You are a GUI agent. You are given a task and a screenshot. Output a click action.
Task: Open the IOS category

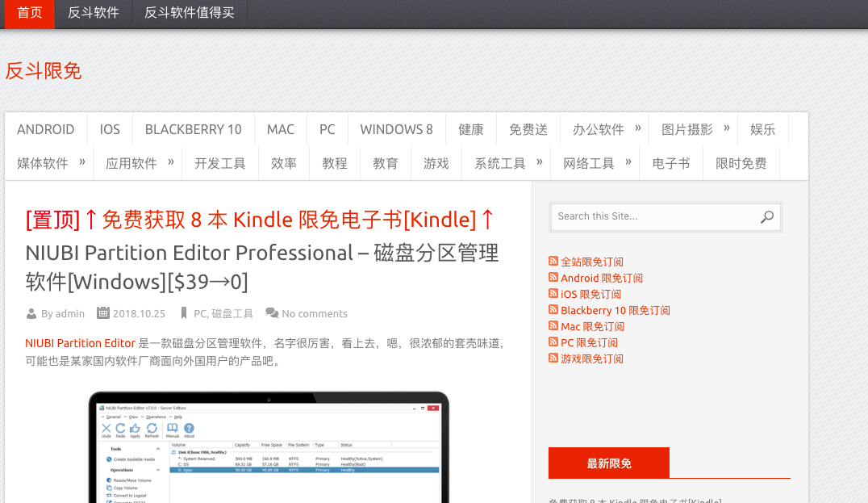tap(110, 130)
